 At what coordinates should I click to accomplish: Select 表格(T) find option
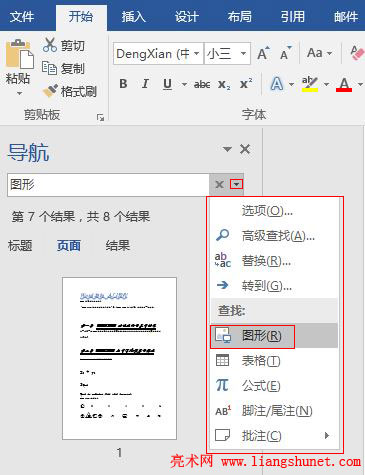(274, 361)
